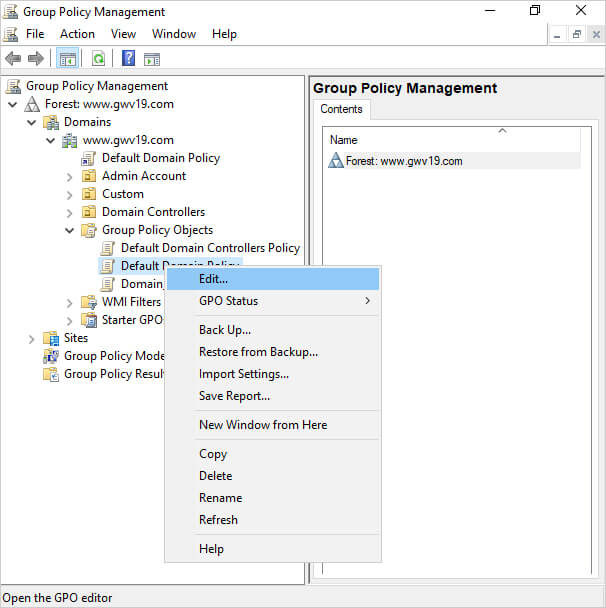Click the Admin Account OU folder icon

tap(88, 176)
